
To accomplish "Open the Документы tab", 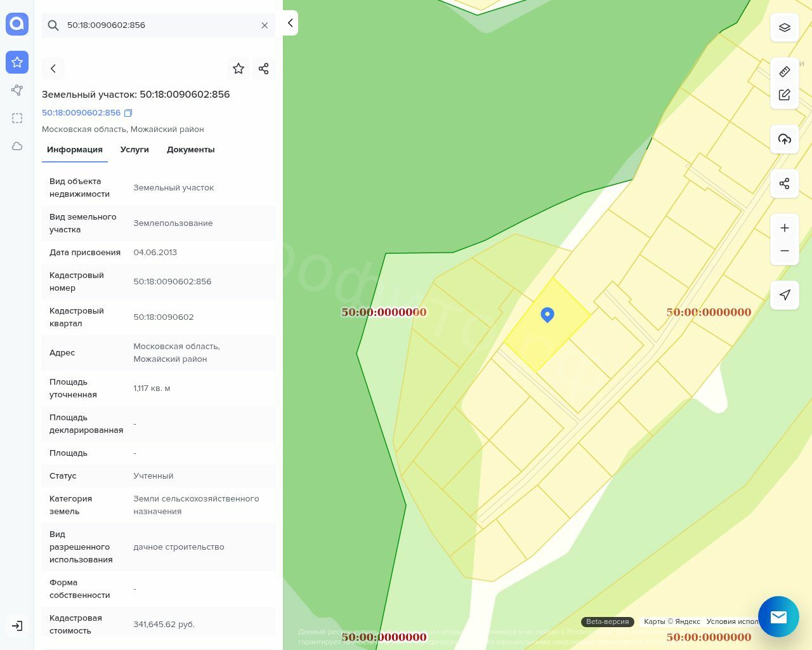I will pyautogui.click(x=190, y=150).
